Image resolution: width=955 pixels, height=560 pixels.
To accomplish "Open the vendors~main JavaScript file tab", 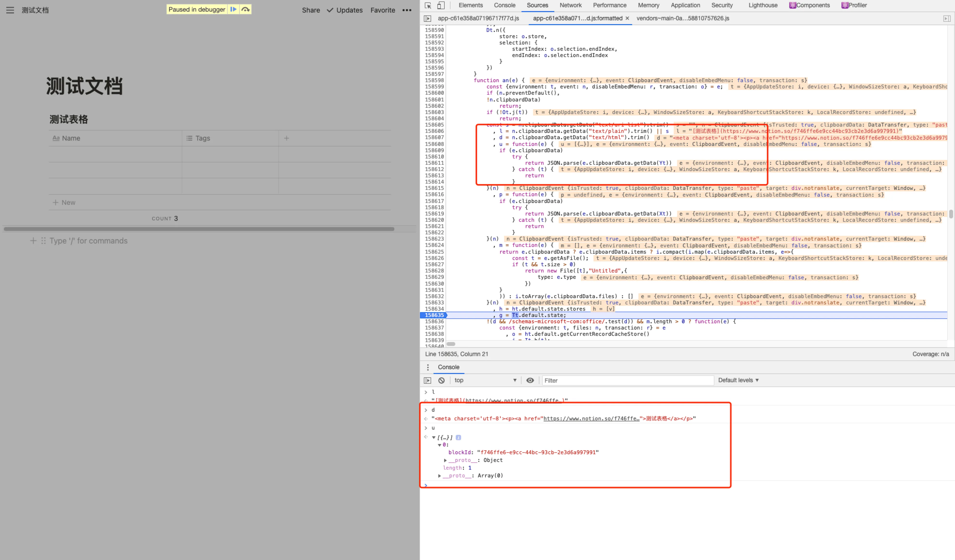I will pyautogui.click(x=682, y=18).
